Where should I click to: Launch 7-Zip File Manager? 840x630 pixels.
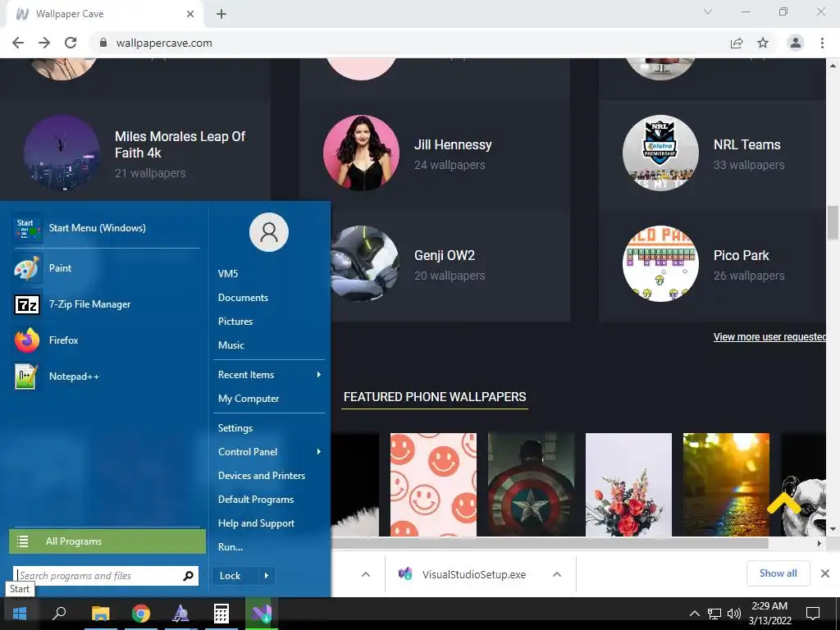point(106,304)
